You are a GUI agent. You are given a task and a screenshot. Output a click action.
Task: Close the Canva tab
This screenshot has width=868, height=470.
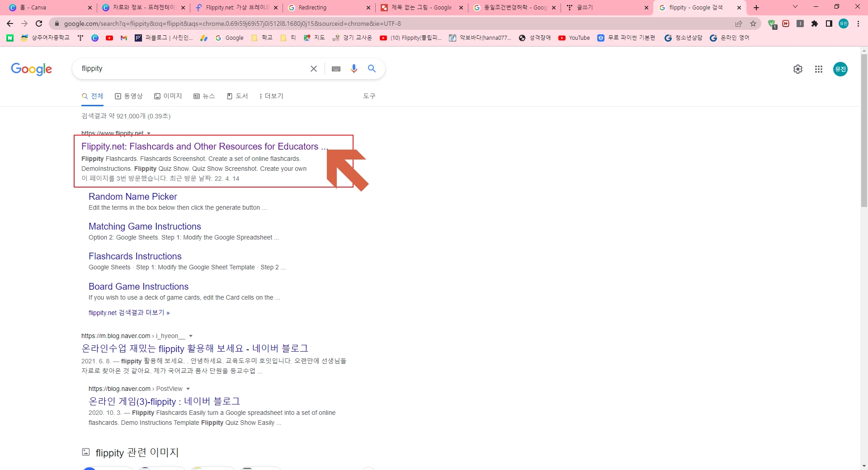coord(90,8)
